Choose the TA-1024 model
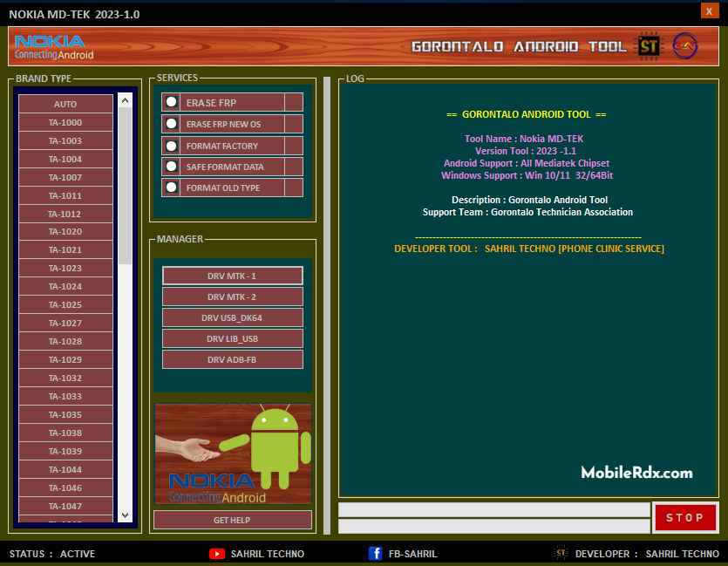 click(x=65, y=286)
